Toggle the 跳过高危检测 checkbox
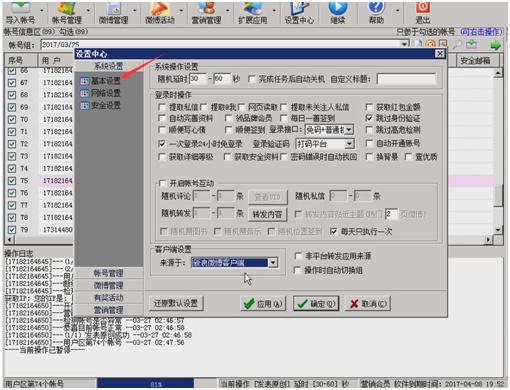Screen dimensions: 510x390 tap(369, 130)
